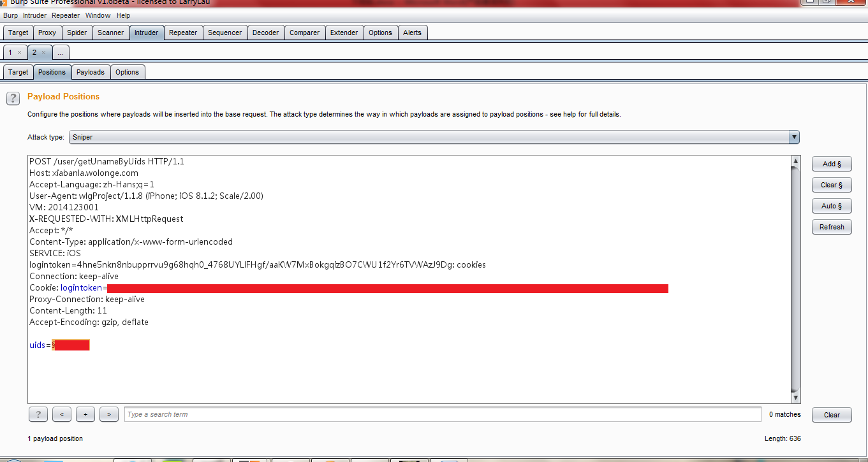Close attack tab 2
The image size is (868, 462).
pos(43,52)
